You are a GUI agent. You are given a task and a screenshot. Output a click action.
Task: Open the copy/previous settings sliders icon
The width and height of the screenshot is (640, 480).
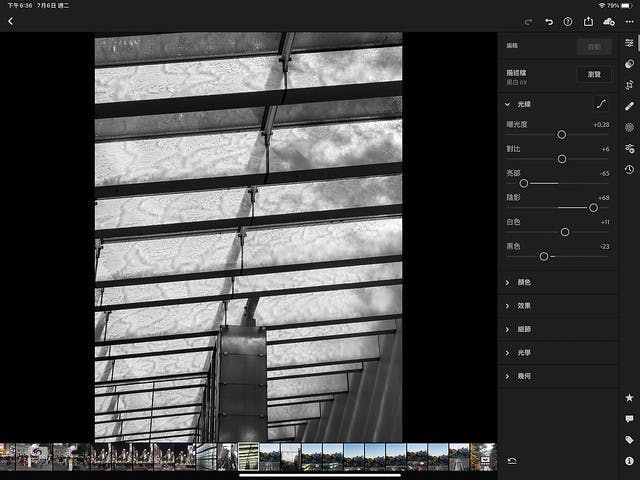(x=629, y=148)
